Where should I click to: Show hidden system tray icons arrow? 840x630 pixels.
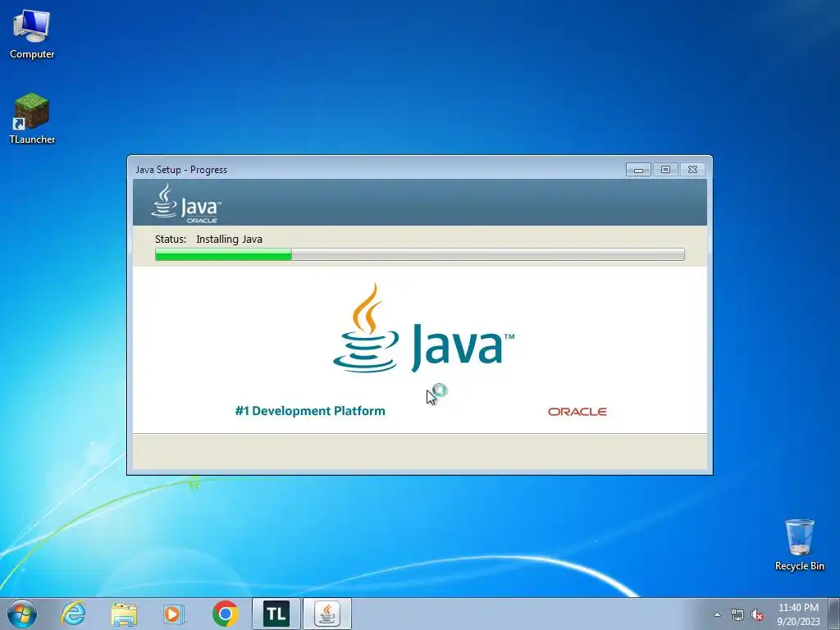coord(717,614)
